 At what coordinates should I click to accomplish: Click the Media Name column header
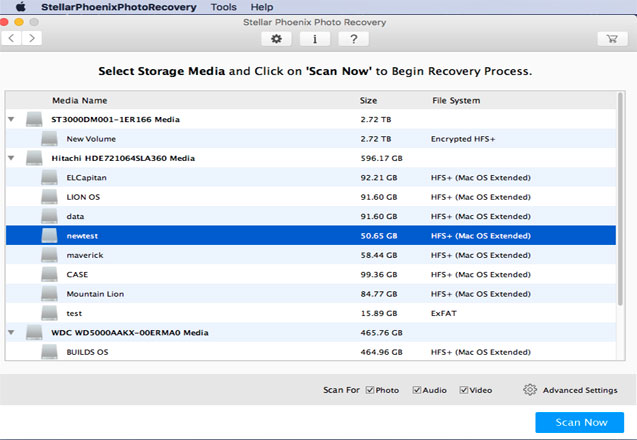[80, 100]
